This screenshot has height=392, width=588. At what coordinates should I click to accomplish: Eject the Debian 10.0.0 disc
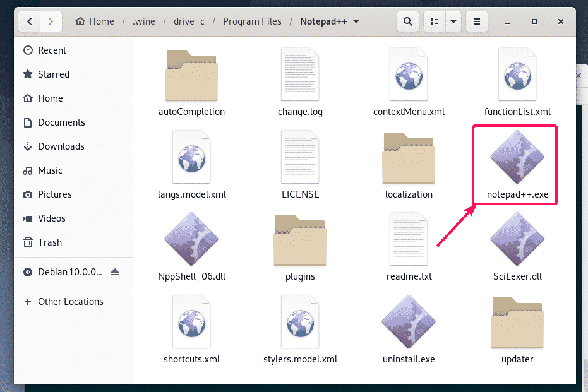click(115, 271)
